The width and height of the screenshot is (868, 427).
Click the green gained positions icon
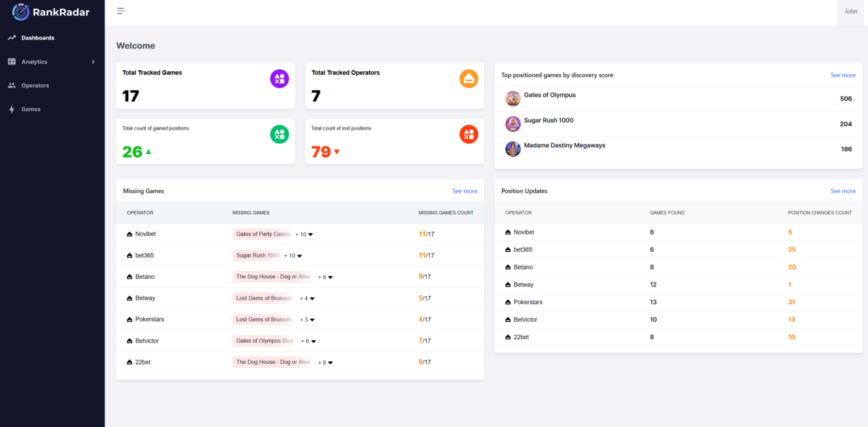point(279,134)
